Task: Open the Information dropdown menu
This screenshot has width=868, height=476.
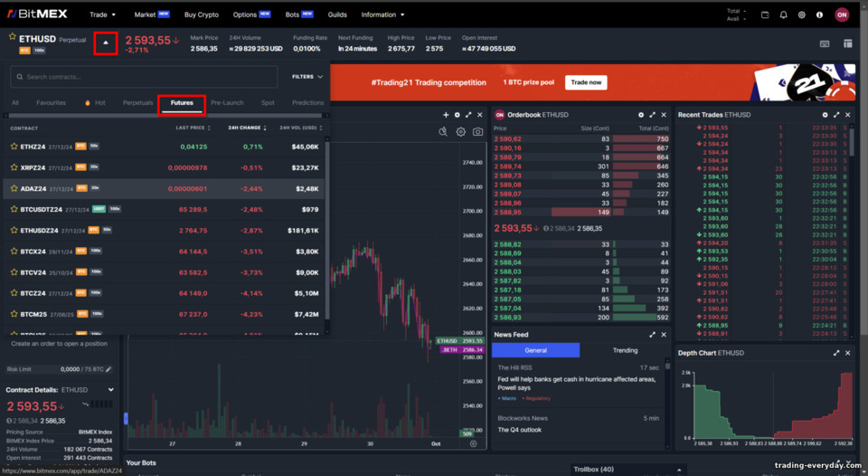Action: point(382,15)
